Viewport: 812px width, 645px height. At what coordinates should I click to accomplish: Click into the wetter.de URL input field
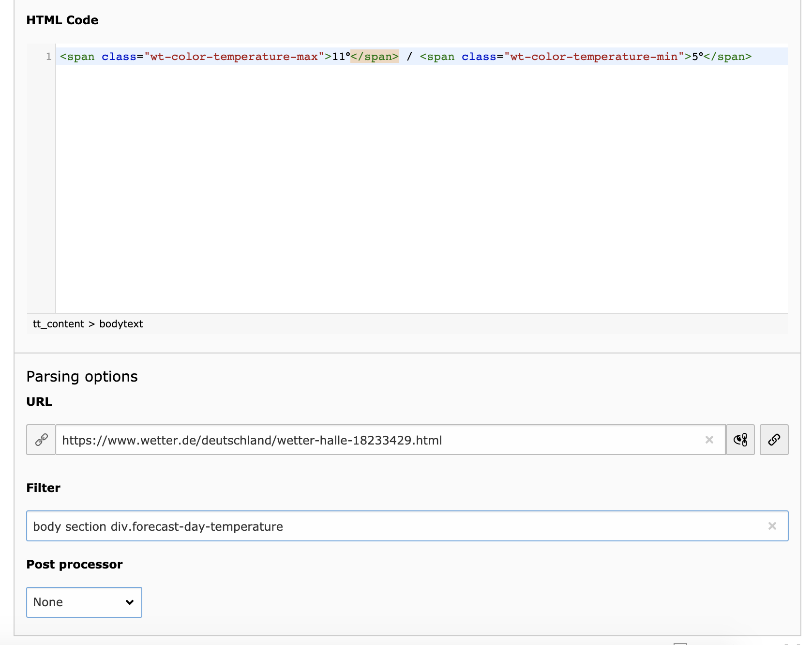[377, 440]
